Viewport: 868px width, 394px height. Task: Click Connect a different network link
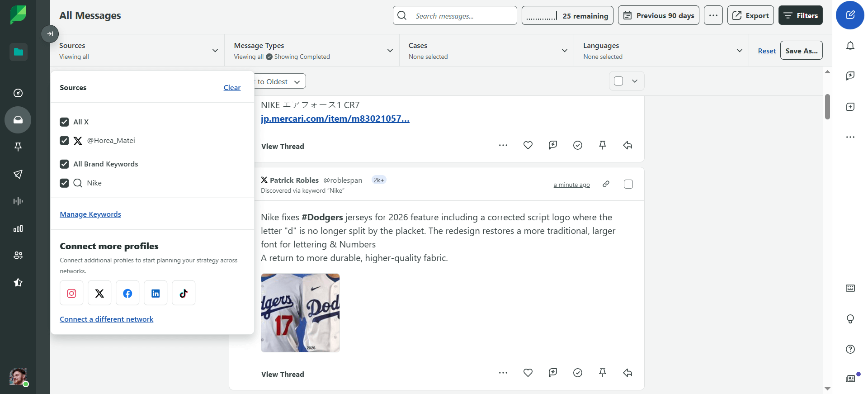tap(107, 319)
